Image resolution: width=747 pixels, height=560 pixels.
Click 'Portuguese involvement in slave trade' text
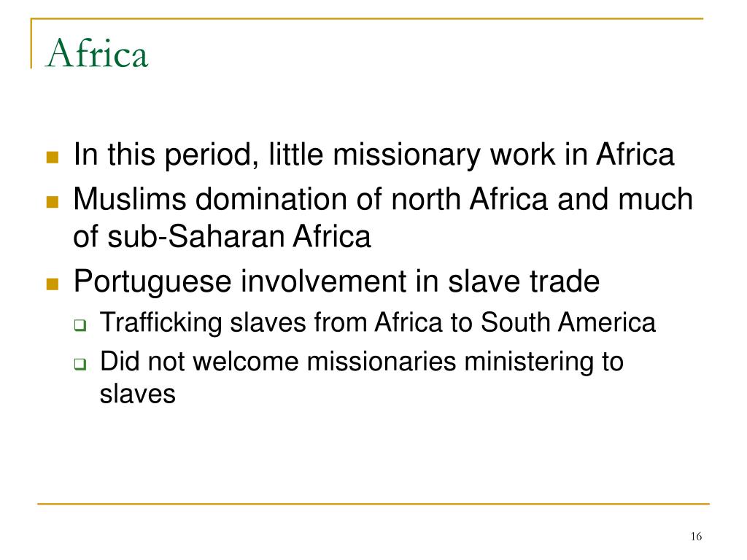click(x=336, y=281)
